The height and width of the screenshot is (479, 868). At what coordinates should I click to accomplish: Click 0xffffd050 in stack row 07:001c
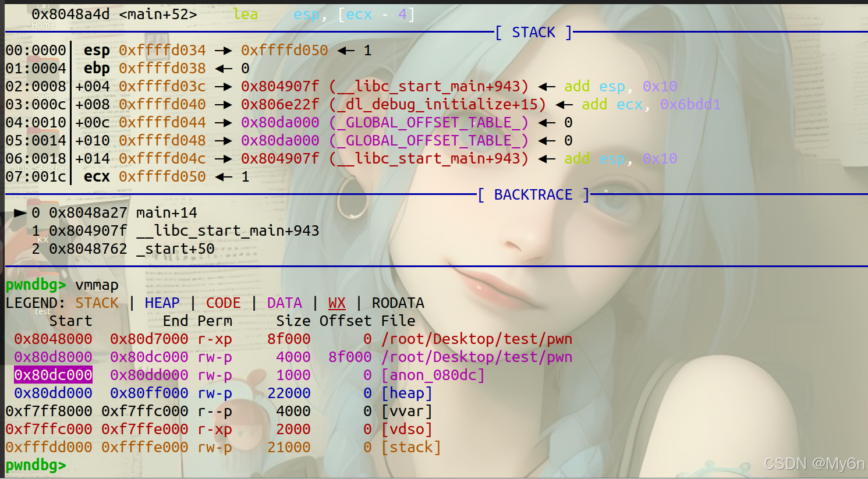(162, 177)
